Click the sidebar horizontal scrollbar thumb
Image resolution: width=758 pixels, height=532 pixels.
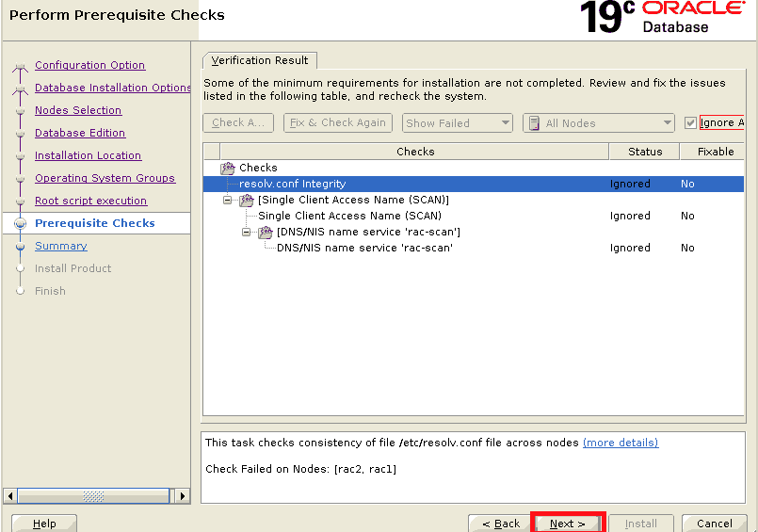point(93,496)
